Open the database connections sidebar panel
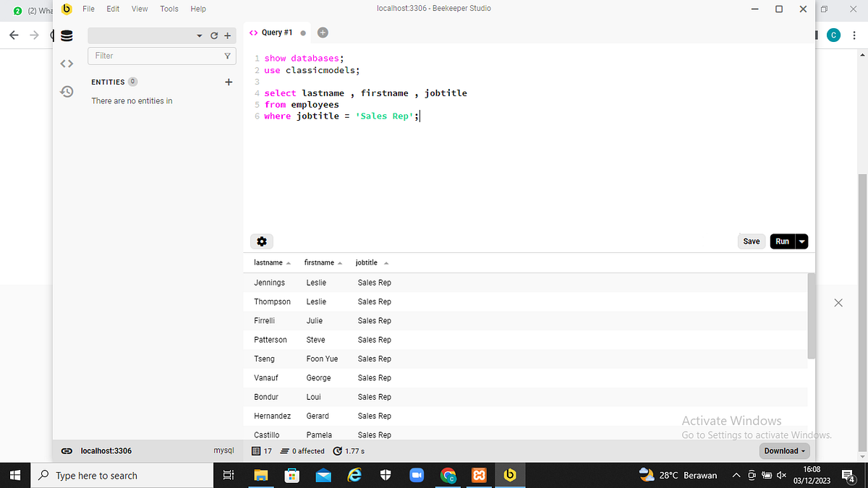868x488 pixels. tap(67, 35)
